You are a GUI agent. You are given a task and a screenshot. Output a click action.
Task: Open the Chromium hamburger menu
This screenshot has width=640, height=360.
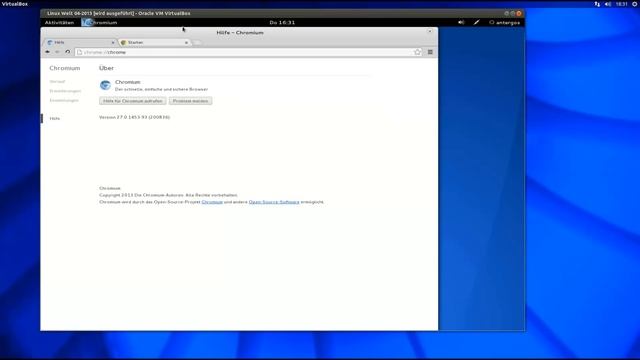tap(430, 52)
